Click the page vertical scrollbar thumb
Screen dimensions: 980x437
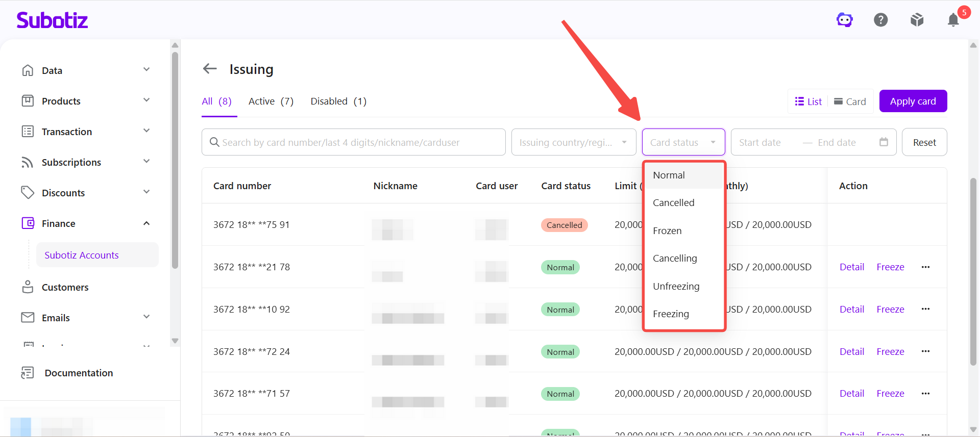tap(973, 271)
